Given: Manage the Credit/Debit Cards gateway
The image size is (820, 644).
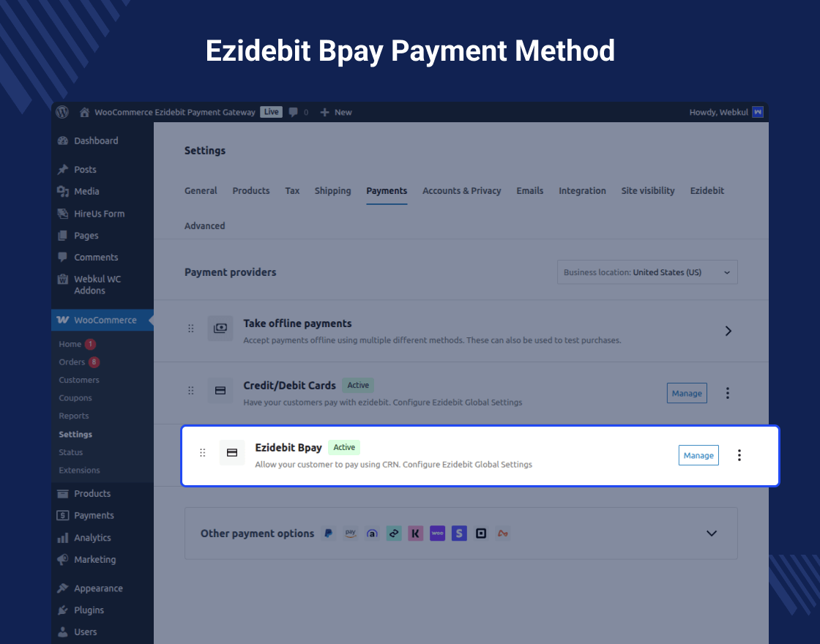Looking at the screenshot, I should [687, 393].
